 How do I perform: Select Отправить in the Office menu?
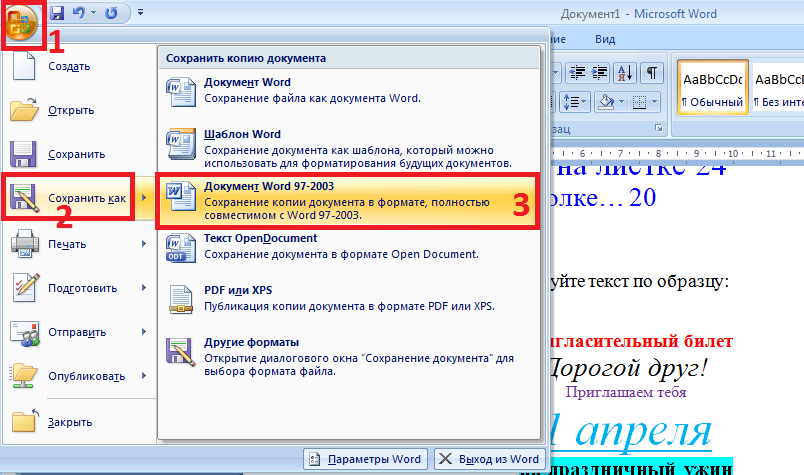click(69, 332)
